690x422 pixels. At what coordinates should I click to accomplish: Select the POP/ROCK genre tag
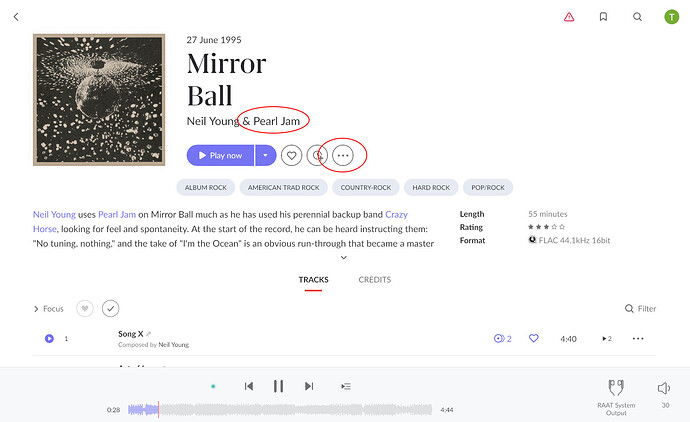(x=488, y=187)
